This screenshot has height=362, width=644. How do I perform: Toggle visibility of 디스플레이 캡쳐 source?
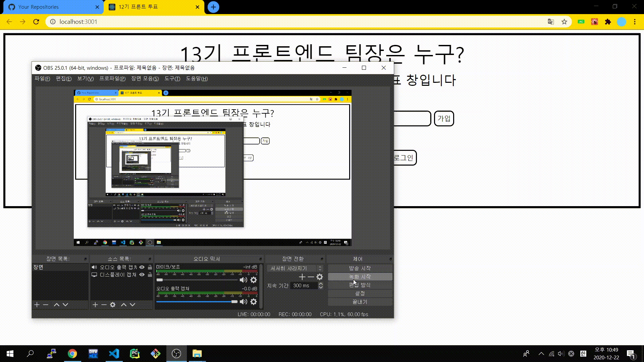point(142,275)
